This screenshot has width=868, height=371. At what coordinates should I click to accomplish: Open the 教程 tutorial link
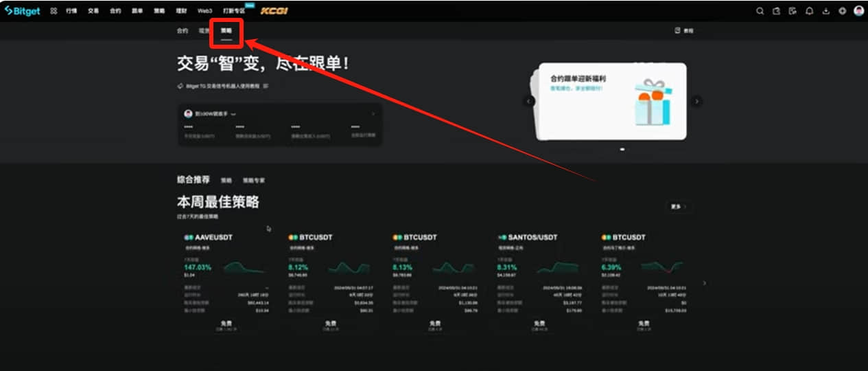pyautogui.click(x=688, y=31)
